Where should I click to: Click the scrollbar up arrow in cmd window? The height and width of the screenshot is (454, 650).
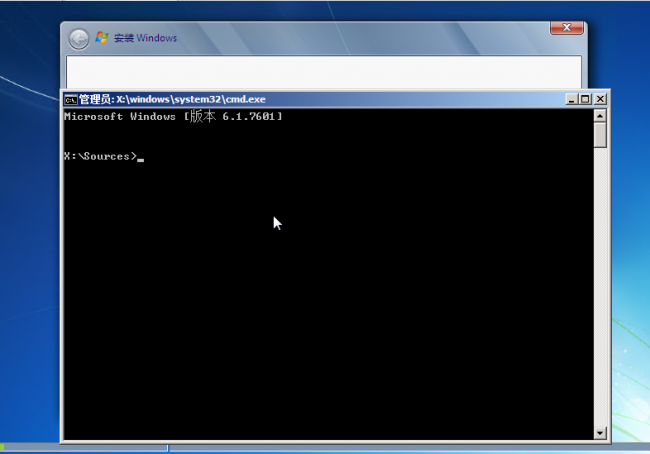[600, 116]
